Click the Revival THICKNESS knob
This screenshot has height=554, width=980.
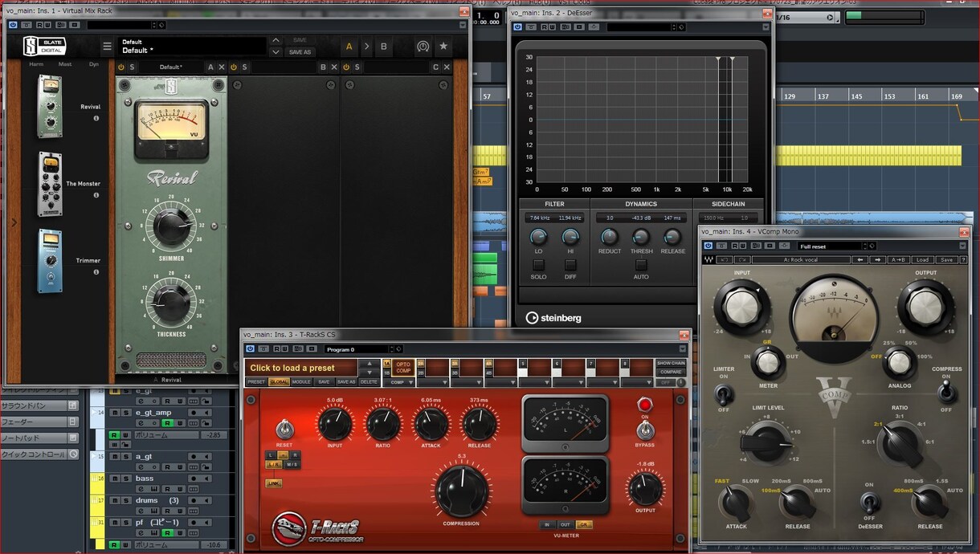(x=171, y=305)
